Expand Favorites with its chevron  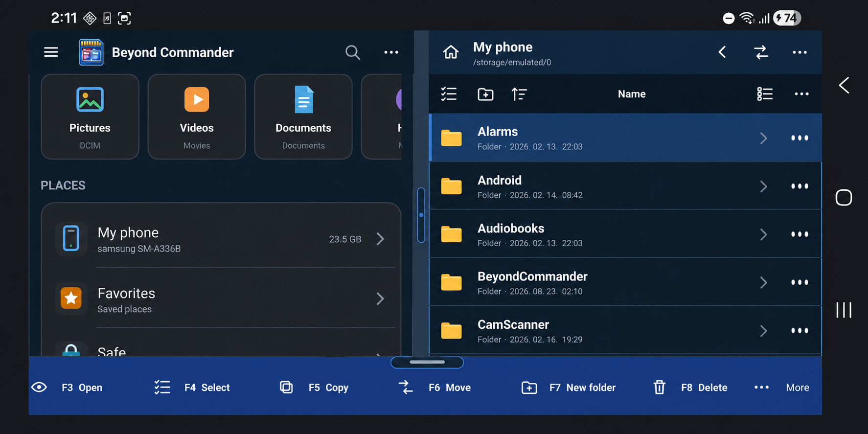click(x=380, y=298)
